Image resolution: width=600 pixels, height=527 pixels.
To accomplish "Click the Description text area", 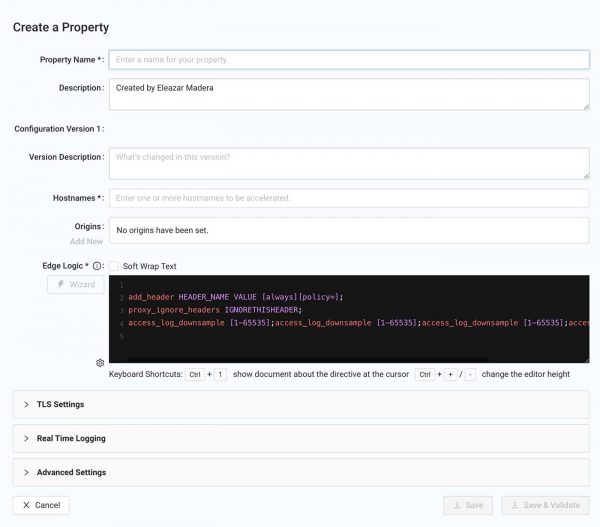I will pyautogui.click(x=349, y=95).
